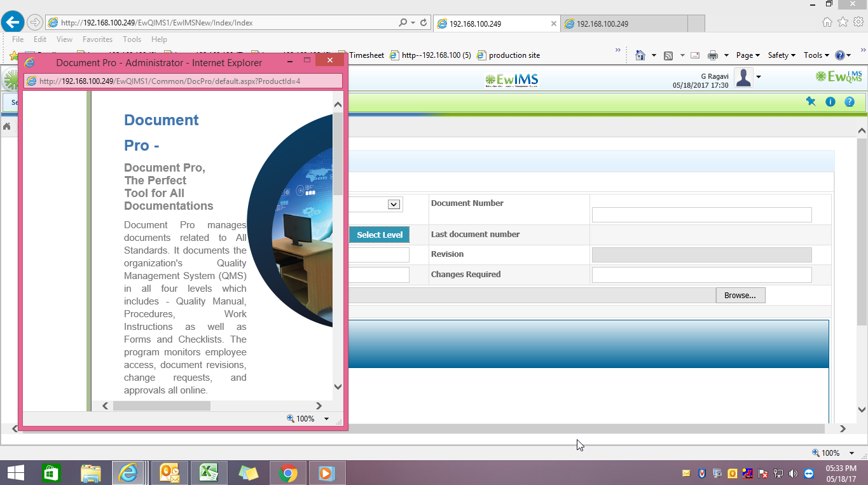Open IE settings gear icon
This screenshot has height=485, width=868.
[858, 22]
